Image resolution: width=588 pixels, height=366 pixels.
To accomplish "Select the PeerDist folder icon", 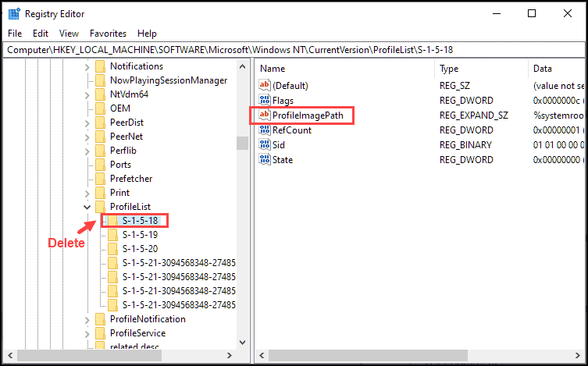I will coord(100,123).
